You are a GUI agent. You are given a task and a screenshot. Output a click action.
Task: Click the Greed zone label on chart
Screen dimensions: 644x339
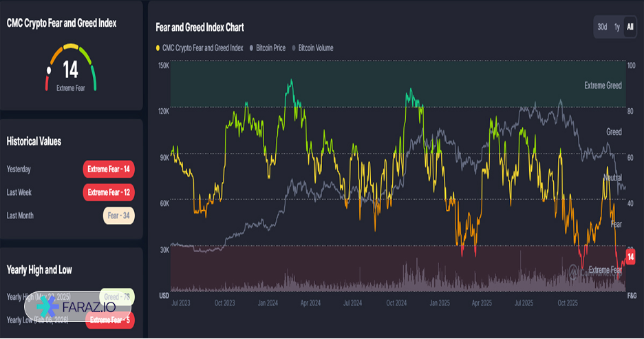614,132
